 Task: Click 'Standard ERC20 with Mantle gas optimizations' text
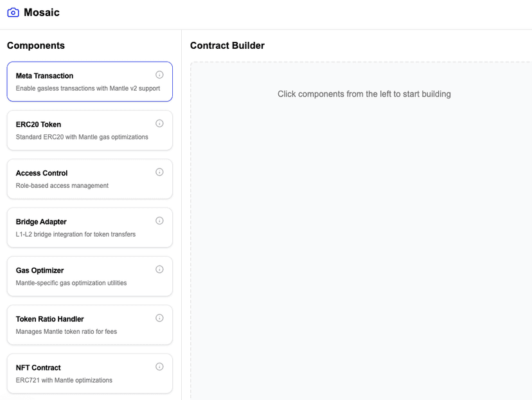click(x=82, y=137)
